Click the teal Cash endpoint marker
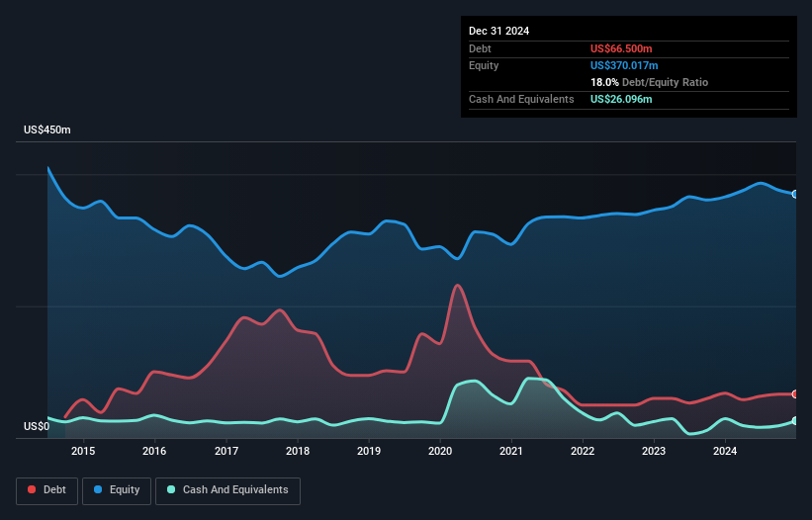 pos(795,421)
